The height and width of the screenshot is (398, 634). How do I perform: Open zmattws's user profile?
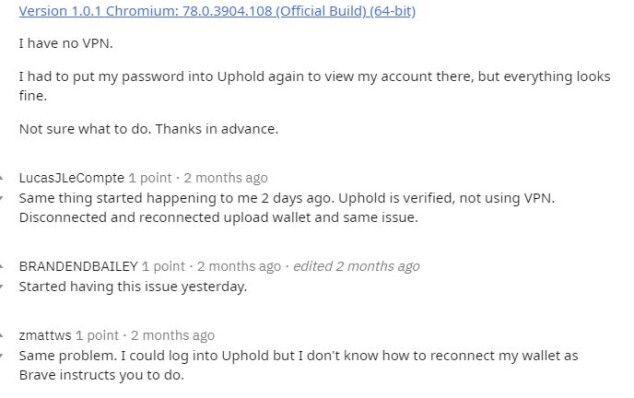45,335
